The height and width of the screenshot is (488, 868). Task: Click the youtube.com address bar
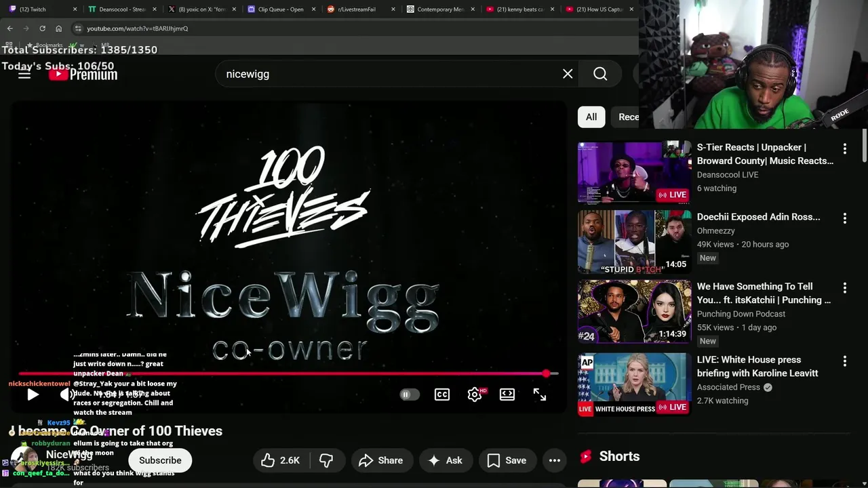click(353, 28)
